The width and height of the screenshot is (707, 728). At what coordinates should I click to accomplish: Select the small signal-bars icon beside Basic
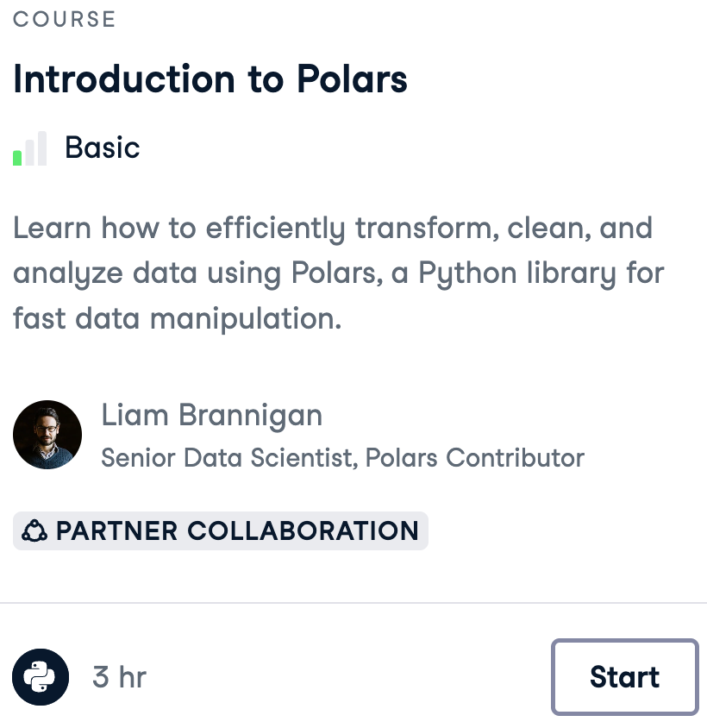coord(30,147)
